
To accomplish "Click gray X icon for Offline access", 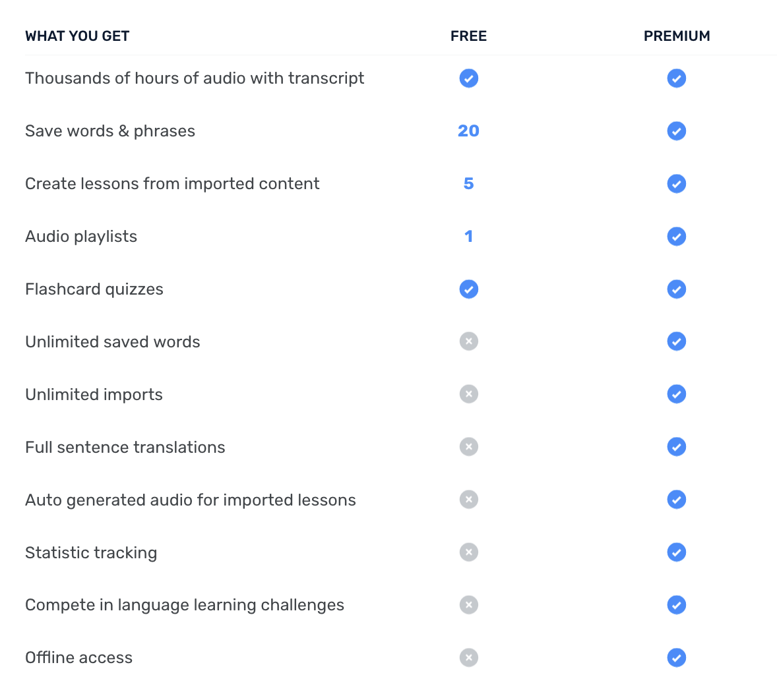I will 468,658.
